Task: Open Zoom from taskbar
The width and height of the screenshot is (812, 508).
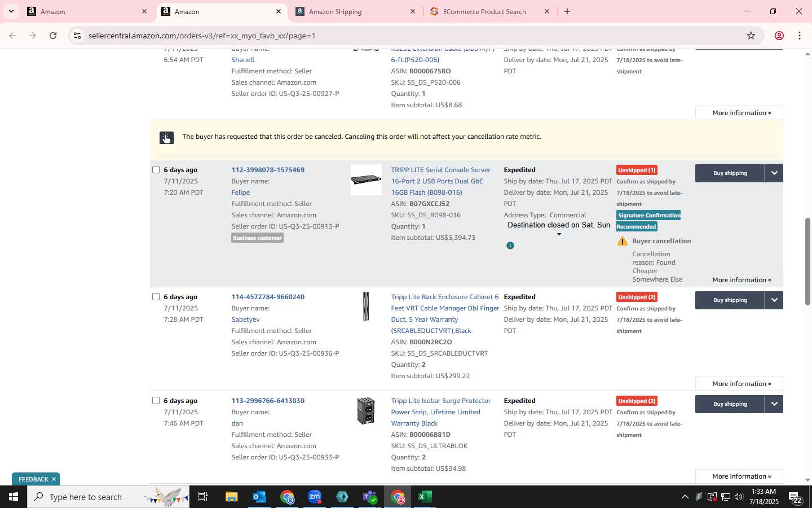Action: (x=315, y=497)
